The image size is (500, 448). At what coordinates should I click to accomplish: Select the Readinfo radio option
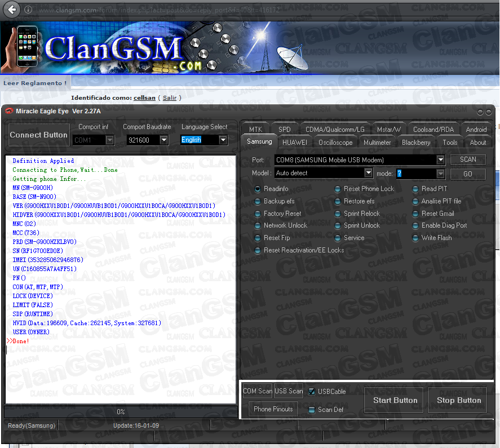(258, 189)
